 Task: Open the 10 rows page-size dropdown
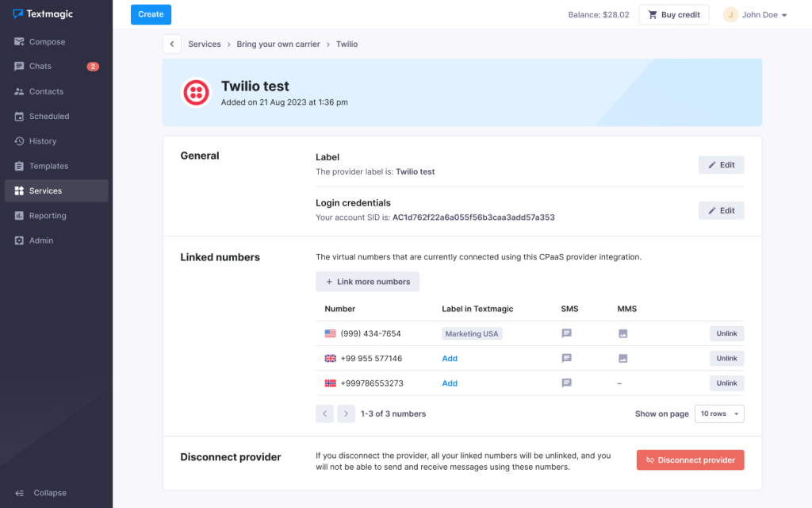[719, 414]
